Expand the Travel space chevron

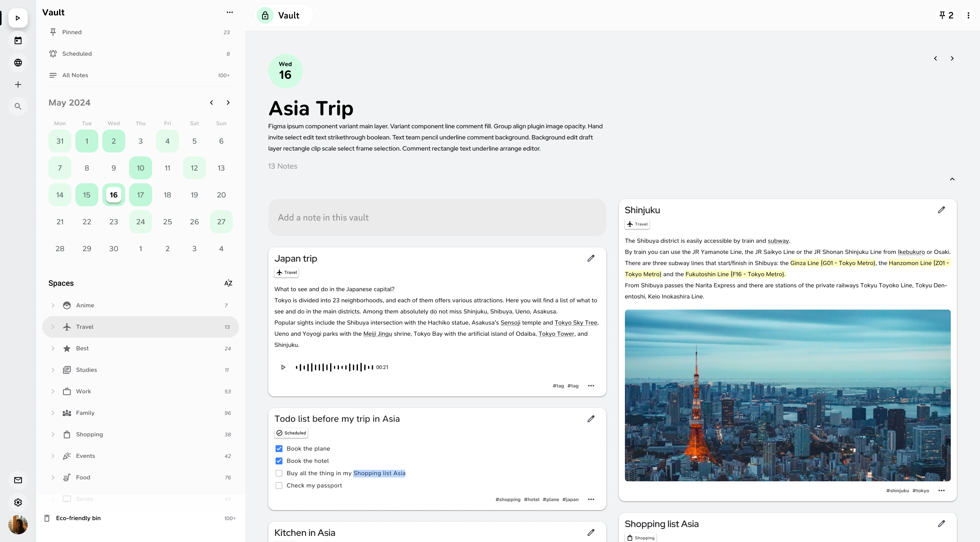tap(53, 327)
